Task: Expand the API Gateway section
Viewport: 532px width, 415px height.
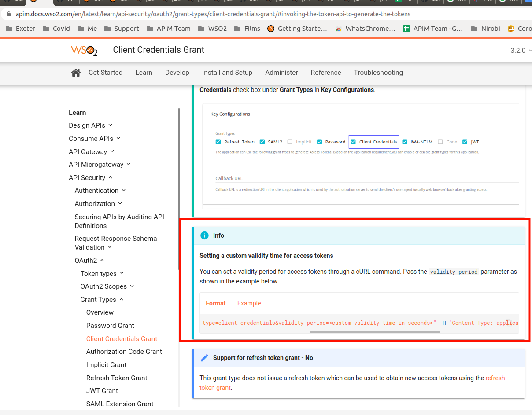Action: [x=91, y=151]
